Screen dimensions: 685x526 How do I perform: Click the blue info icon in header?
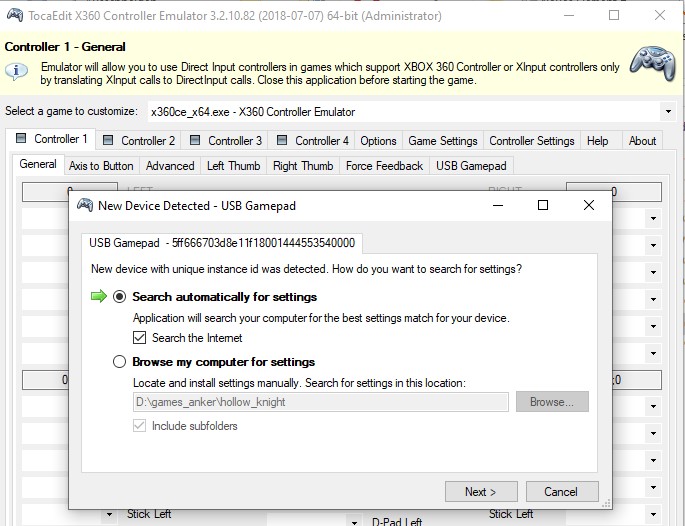pos(16,71)
